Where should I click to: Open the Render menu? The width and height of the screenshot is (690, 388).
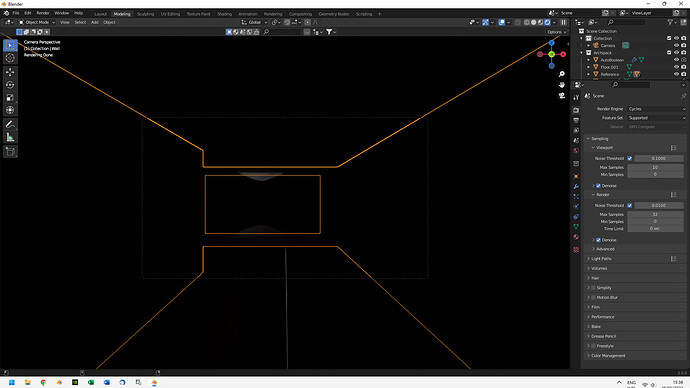43,13
